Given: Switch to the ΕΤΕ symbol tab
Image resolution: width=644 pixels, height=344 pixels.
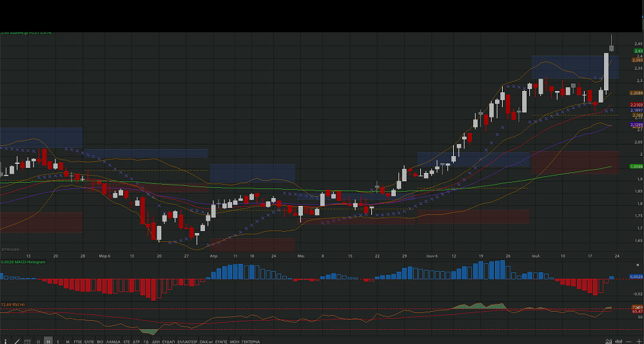Looking at the screenshot, I should tap(126, 341).
